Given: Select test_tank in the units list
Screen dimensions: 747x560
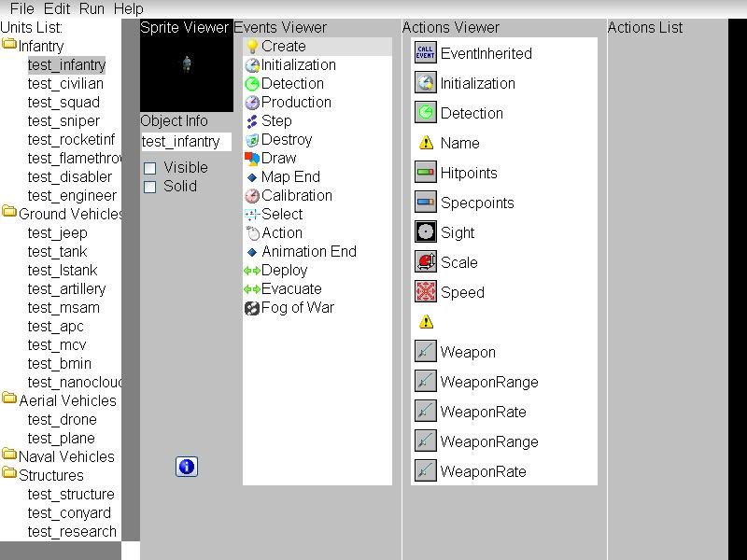Looking at the screenshot, I should [57, 251].
